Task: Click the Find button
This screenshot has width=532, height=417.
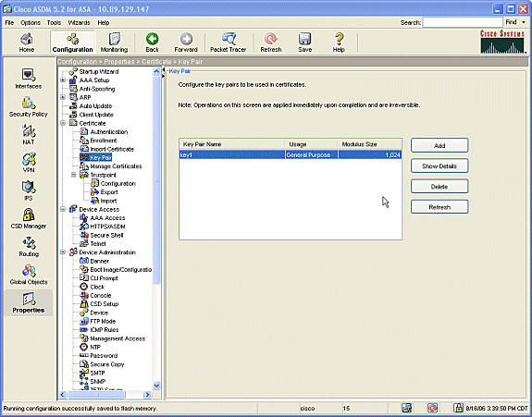Action: (511, 22)
